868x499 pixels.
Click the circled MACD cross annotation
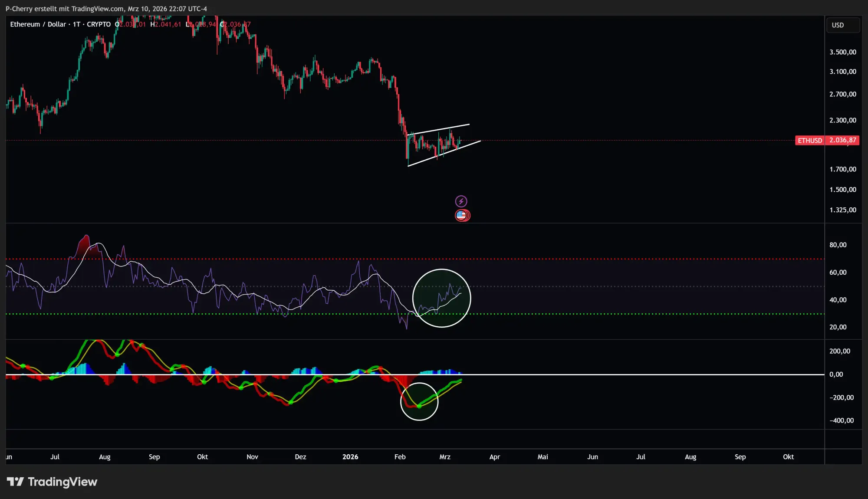coord(419,401)
